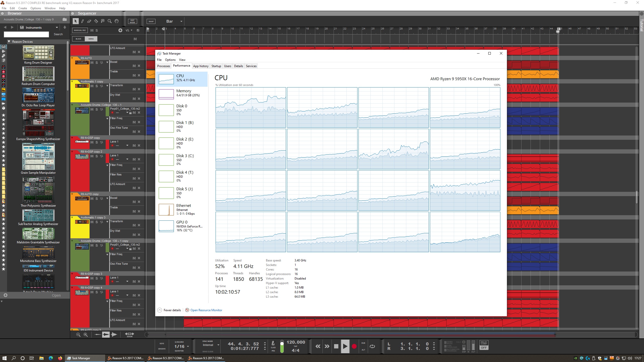This screenshot has width=644, height=362.
Task: Toggle EDIT MODE in the sequencer
Action: click(133, 21)
